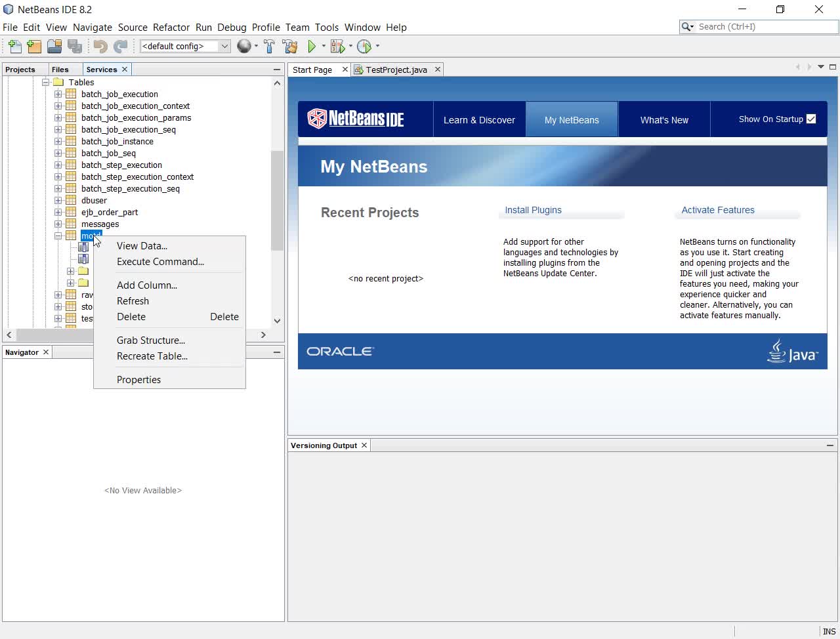Click the New Project toolbar icon
840x639 pixels.
(x=34, y=46)
